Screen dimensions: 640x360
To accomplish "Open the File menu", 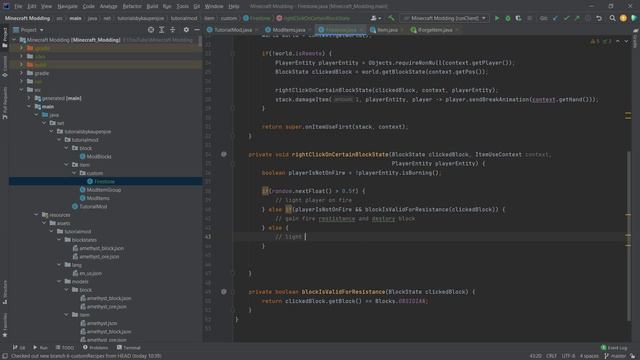I will (x=18, y=6).
